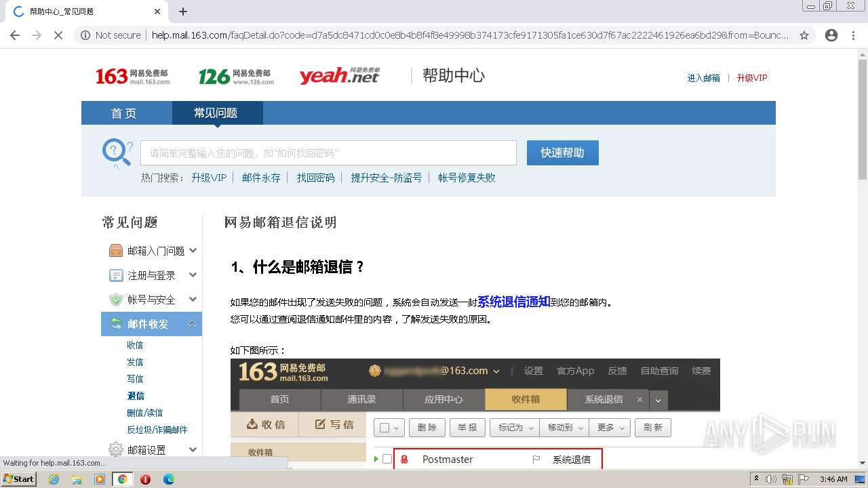This screenshot has height=488, width=868.
Task: Select Chrome in the taskbar
Action: [123, 479]
